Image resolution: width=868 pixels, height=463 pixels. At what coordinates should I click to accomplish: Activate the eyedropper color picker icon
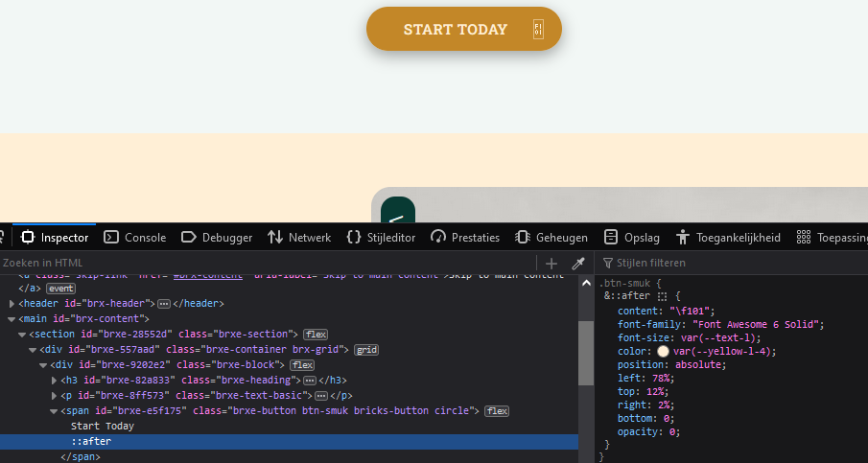pyautogui.click(x=578, y=264)
